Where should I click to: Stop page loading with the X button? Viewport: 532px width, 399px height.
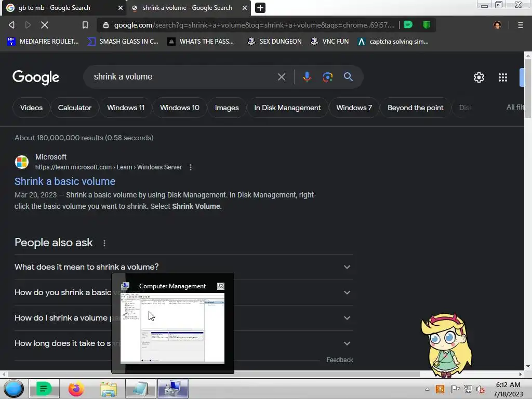[45, 25]
